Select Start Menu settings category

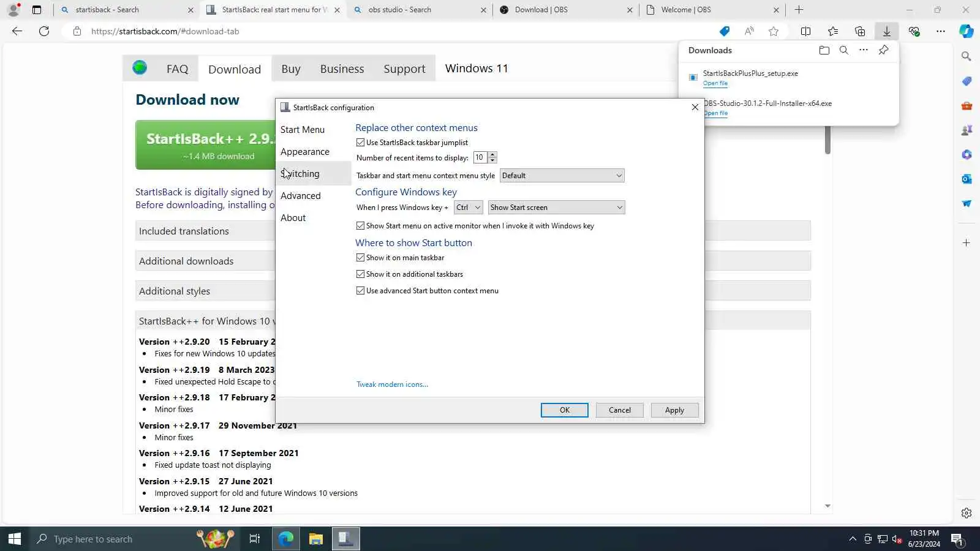[303, 130]
